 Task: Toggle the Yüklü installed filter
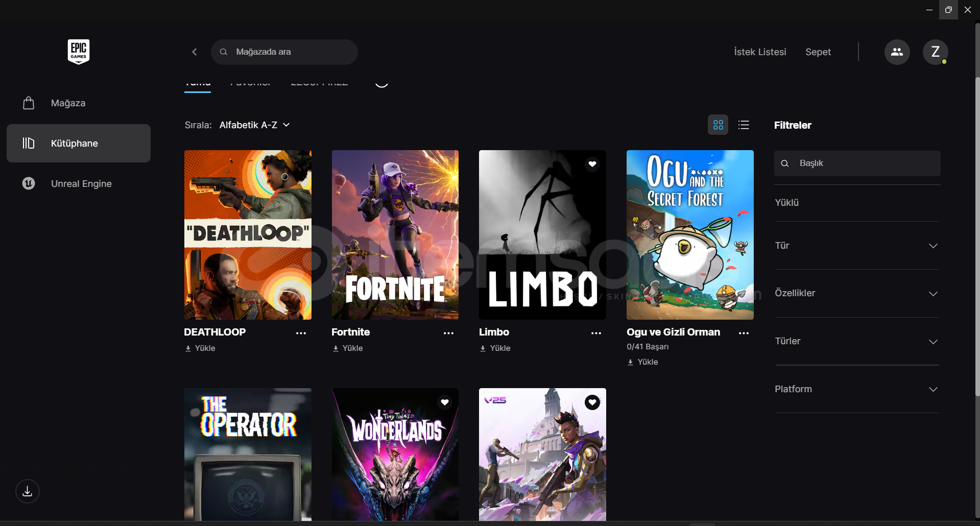(786, 202)
